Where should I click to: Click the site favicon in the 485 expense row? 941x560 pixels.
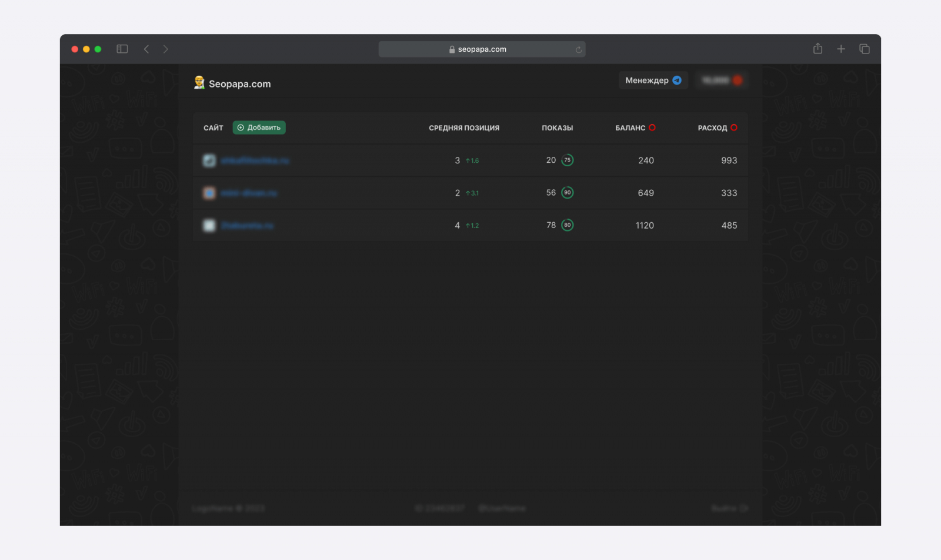209,226
